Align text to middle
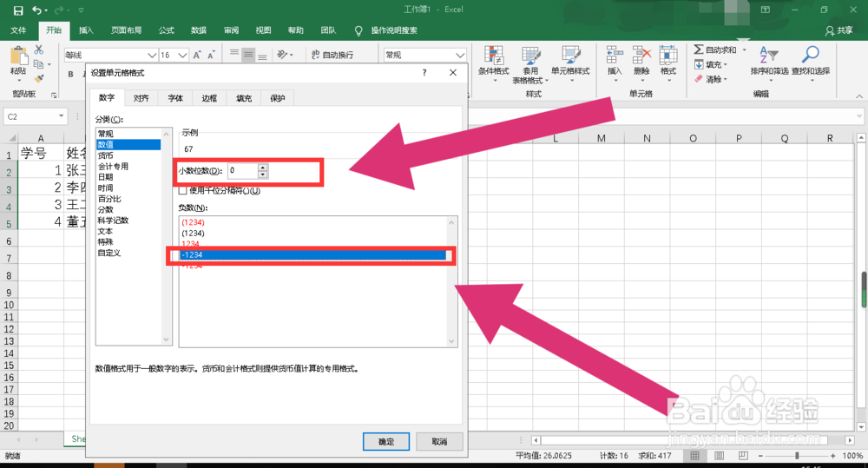Viewport: 868px width, 468px height. tap(248, 55)
